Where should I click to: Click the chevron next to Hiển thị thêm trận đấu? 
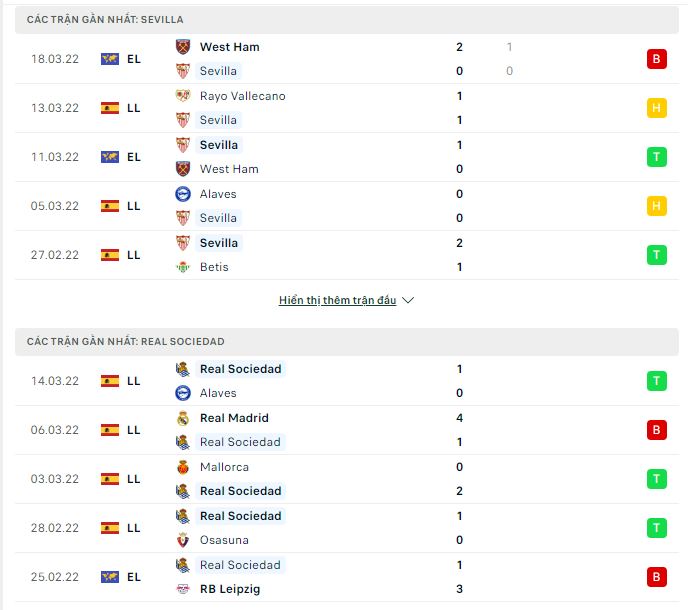click(408, 301)
